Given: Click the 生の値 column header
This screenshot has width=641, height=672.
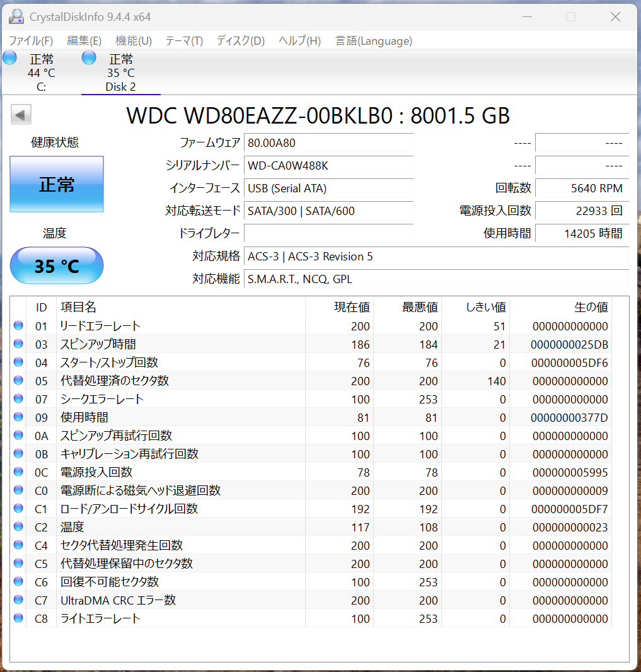Looking at the screenshot, I should tap(561, 307).
